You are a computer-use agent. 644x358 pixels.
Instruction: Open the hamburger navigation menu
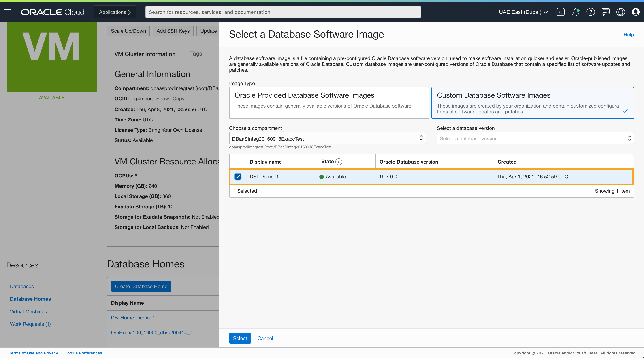point(8,12)
